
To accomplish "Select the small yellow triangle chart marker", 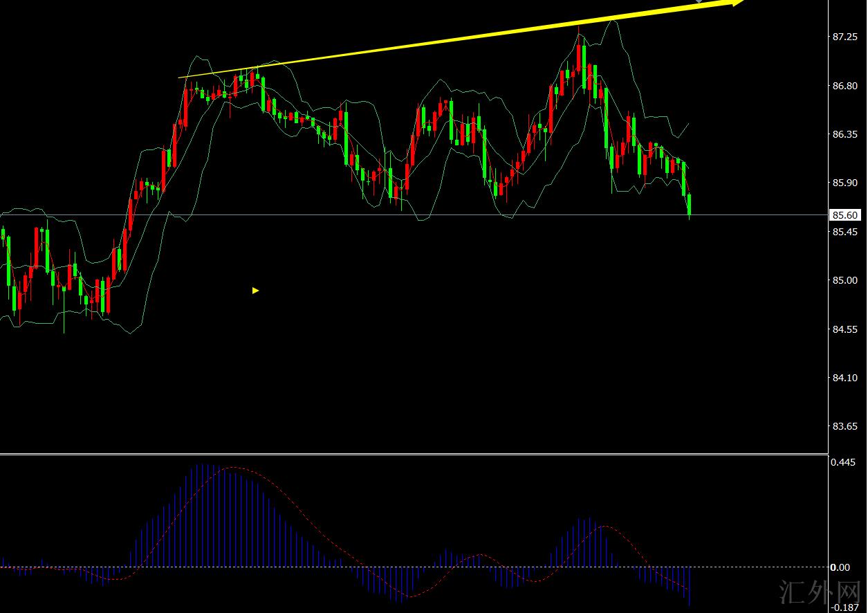I will (255, 291).
